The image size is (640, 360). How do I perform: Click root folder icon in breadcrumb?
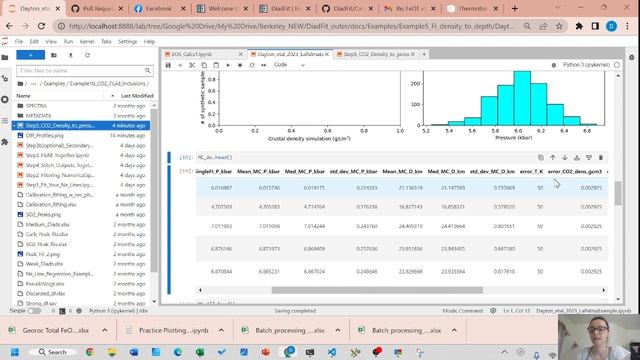point(20,84)
